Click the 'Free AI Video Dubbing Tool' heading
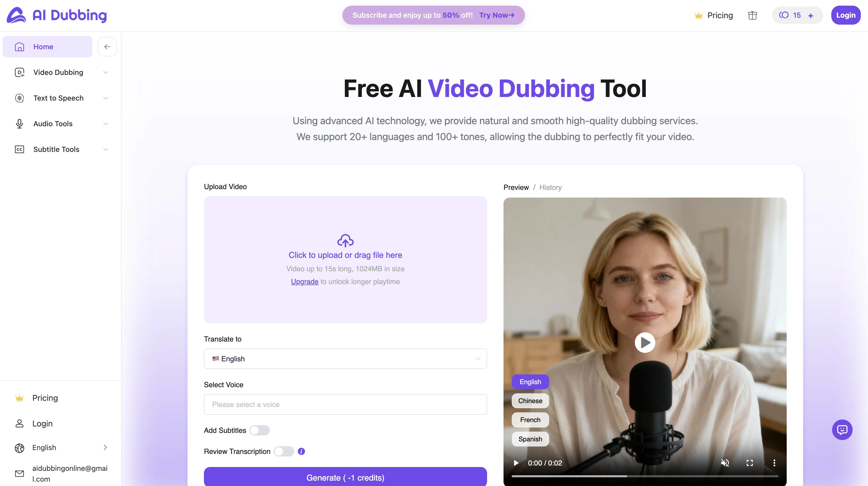868x486 pixels. tap(495, 89)
